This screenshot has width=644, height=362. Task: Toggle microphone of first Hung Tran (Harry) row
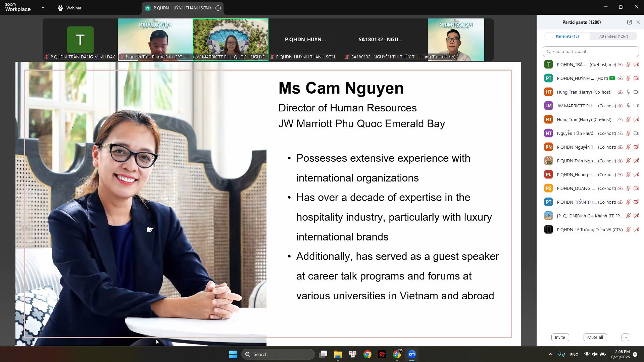pos(628,92)
